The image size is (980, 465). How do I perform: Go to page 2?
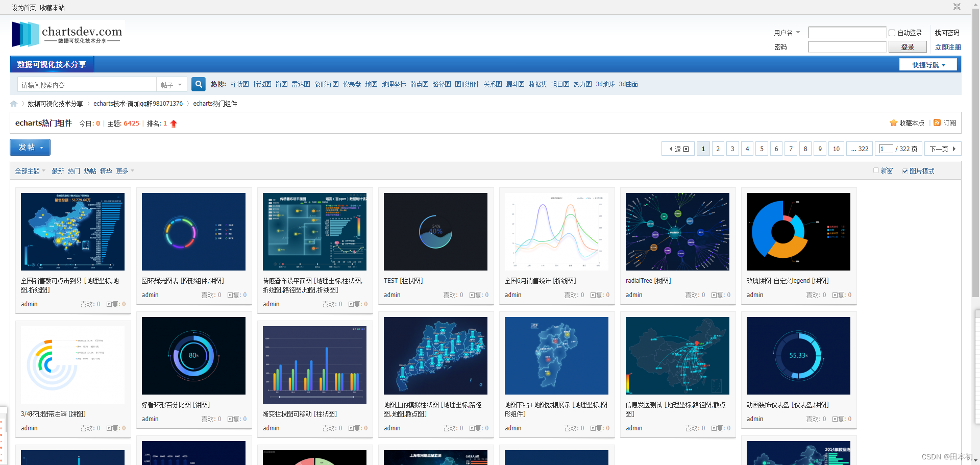click(x=718, y=149)
